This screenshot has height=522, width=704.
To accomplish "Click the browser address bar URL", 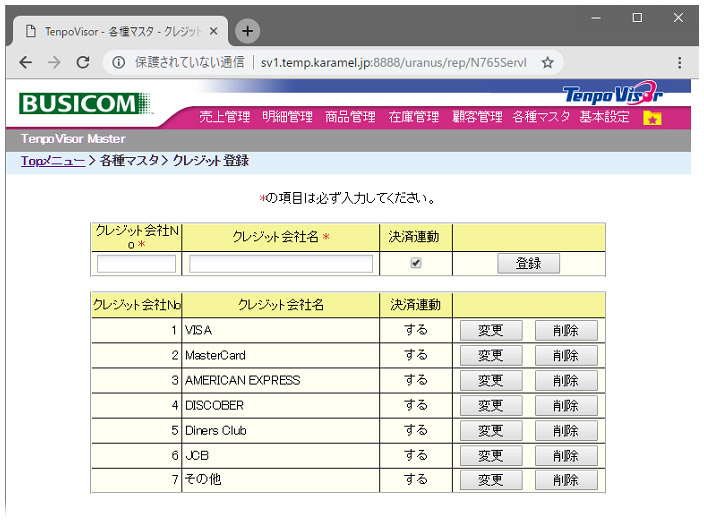I will tap(393, 62).
